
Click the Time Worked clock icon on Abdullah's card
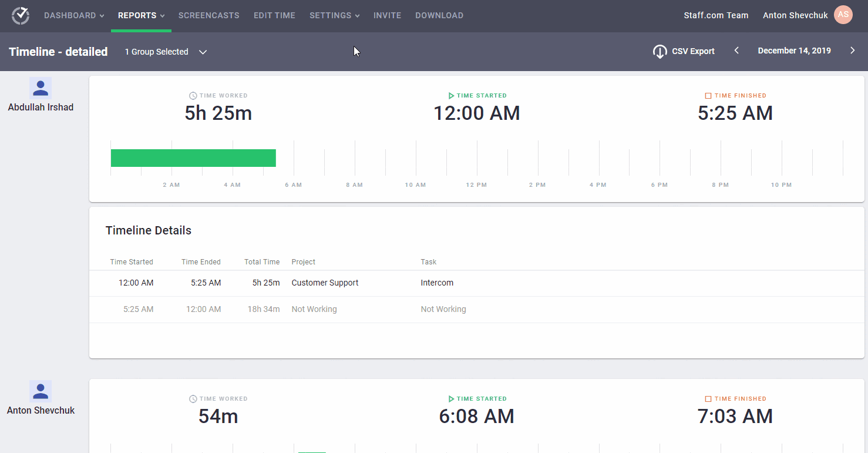coord(192,95)
